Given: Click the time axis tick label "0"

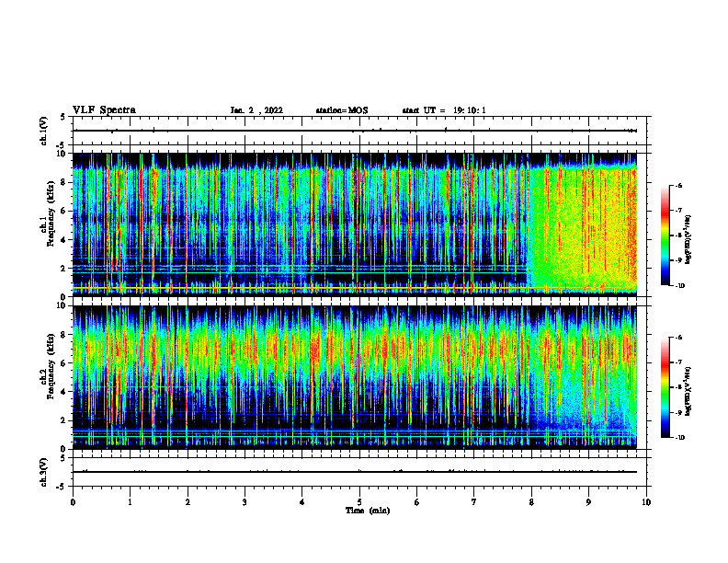Looking at the screenshot, I should 73,502.
